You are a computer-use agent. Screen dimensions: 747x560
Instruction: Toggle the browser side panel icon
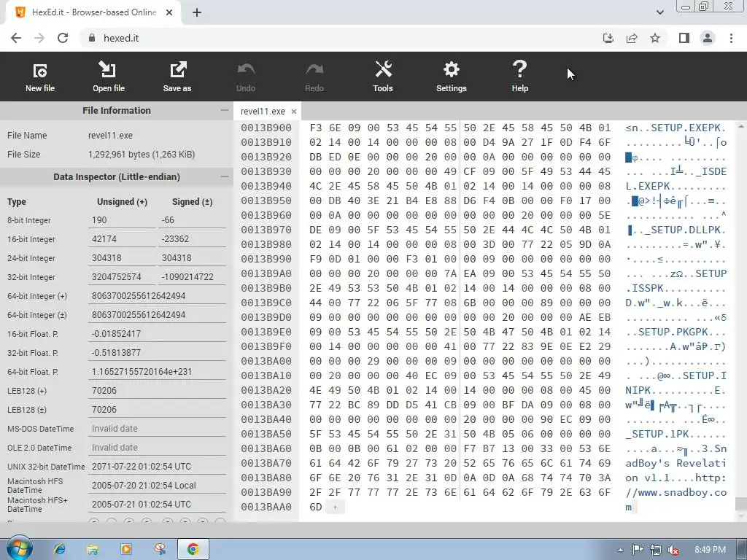[684, 38]
